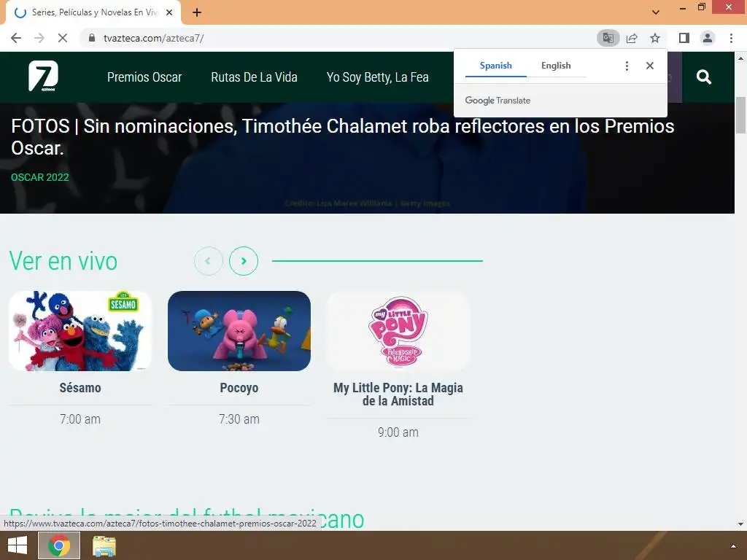Click the Azteca 7 logo
This screenshot has width=747, height=560.
[x=43, y=76]
